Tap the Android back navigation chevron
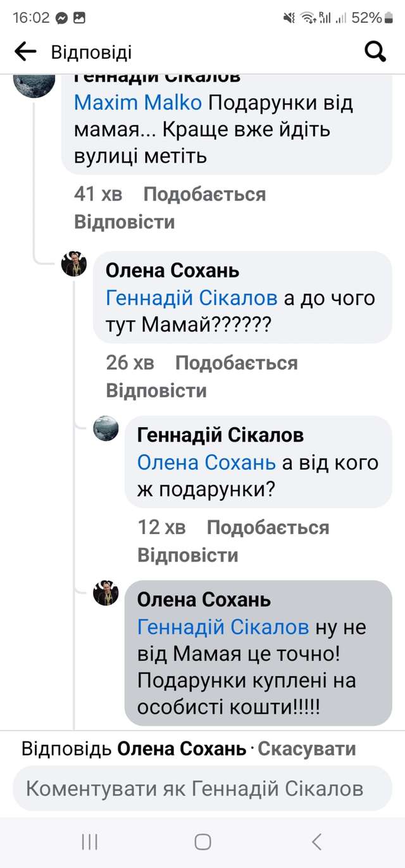The height and width of the screenshot is (868, 405). pyautogui.click(x=317, y=841)
